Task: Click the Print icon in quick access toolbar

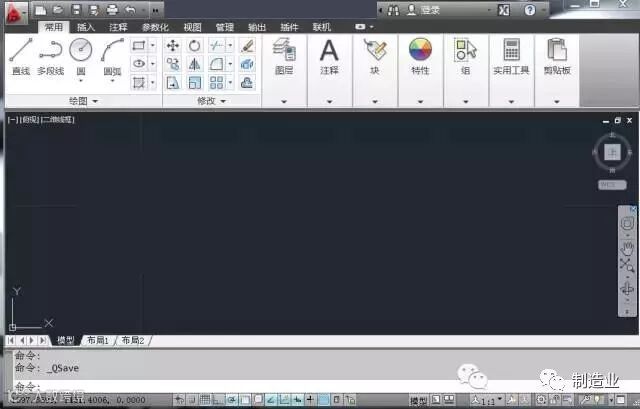Action: click(112, 9)
